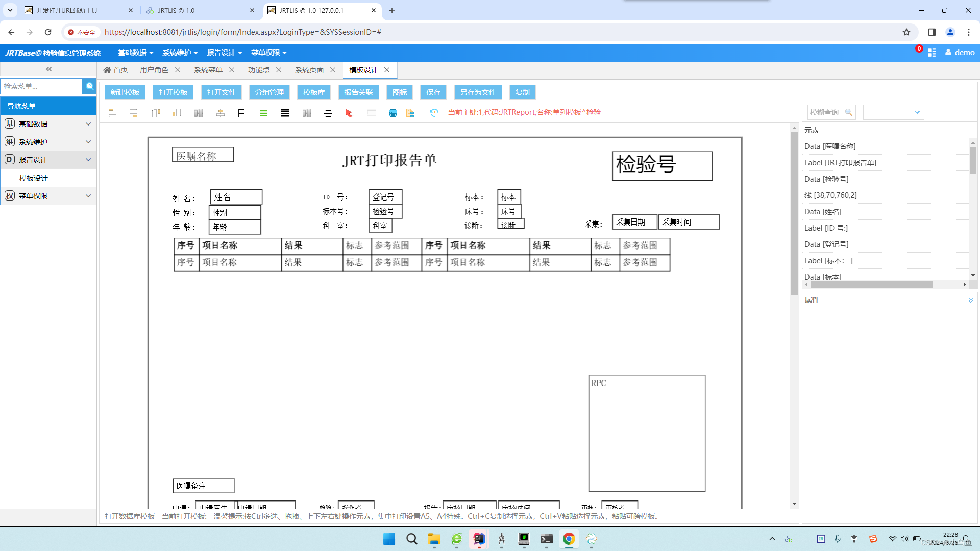Click the 打开文件 button
The height and width of the screenshot is (551, 980).
222,92
